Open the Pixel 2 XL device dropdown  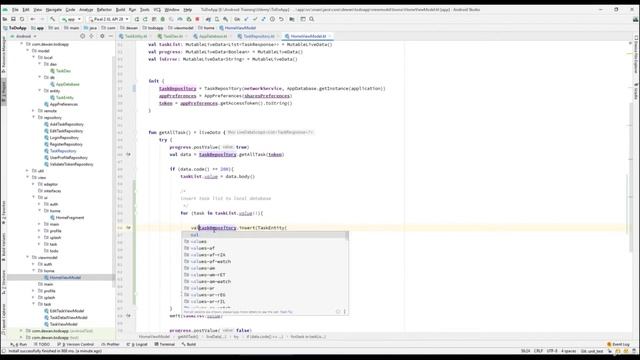[109, 19]
